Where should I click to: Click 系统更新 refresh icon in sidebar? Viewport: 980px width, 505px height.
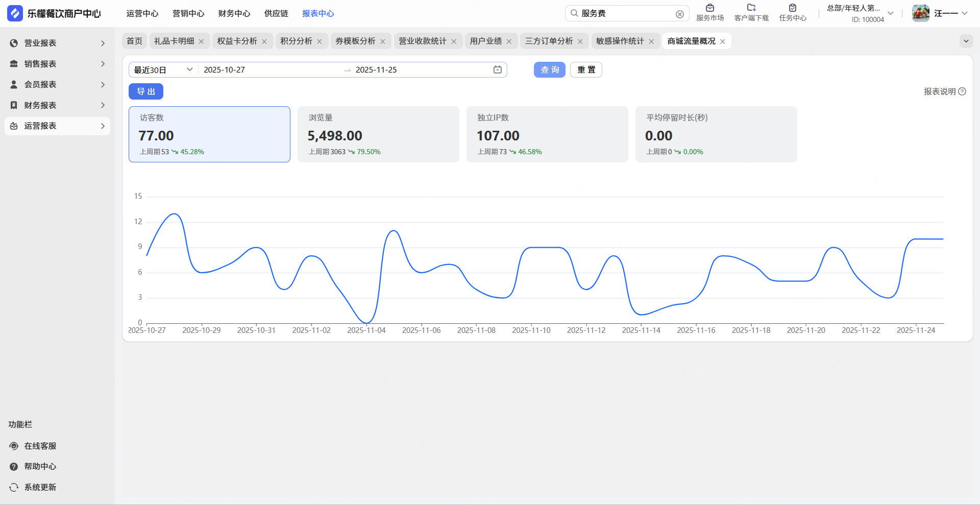[x=14, y=487]
